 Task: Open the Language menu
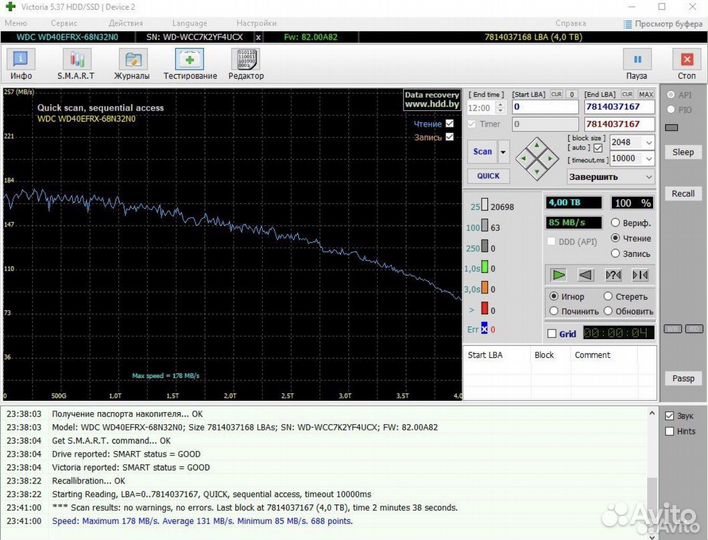pos(189,21)
